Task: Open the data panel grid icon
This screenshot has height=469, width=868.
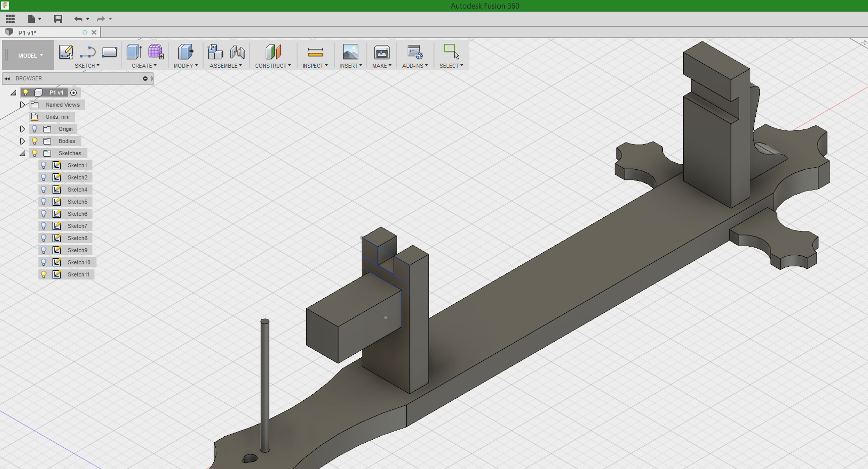Action: tap(10, 19)
